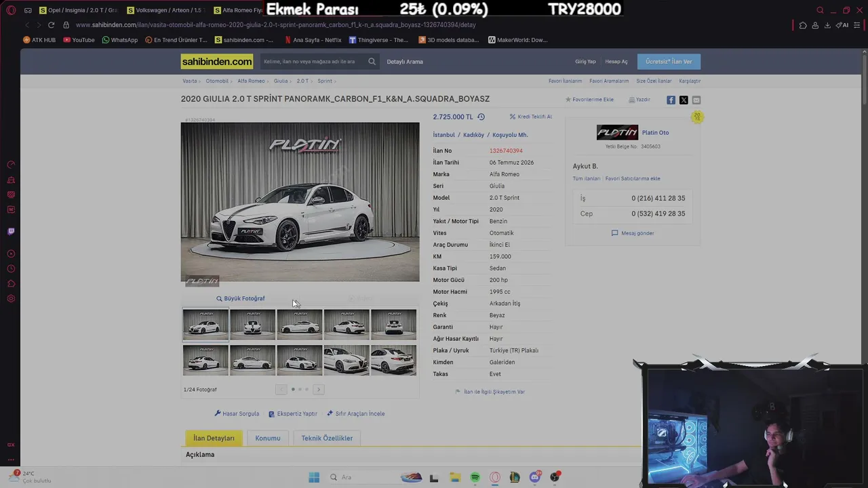Click Favori Satıcılarıma ekle
Image resolution: width=868 pixels, height=488 pixels.
(633, 179)
